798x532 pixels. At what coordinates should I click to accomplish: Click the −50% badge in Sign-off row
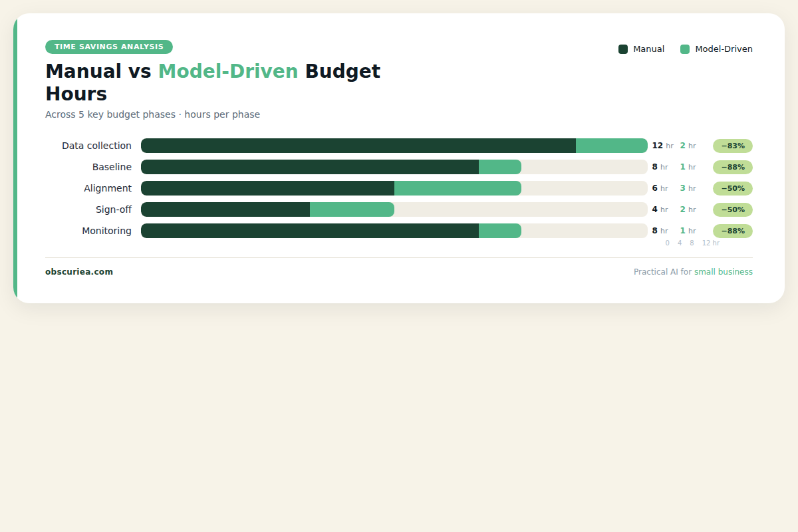[x=733, y=209]
